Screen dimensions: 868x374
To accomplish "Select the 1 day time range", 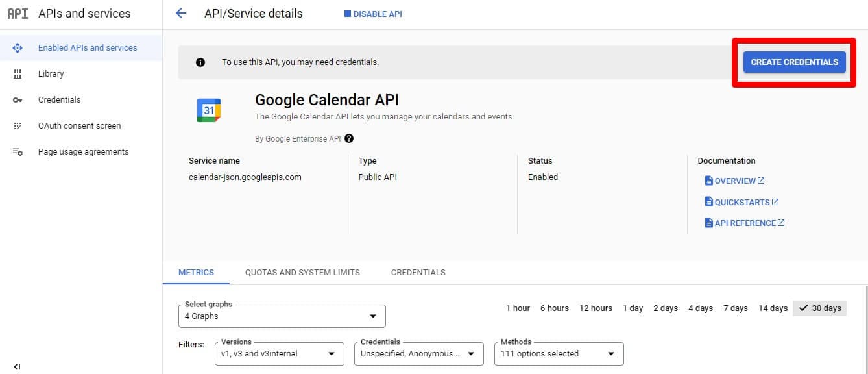I will click(x=633, y=308).
